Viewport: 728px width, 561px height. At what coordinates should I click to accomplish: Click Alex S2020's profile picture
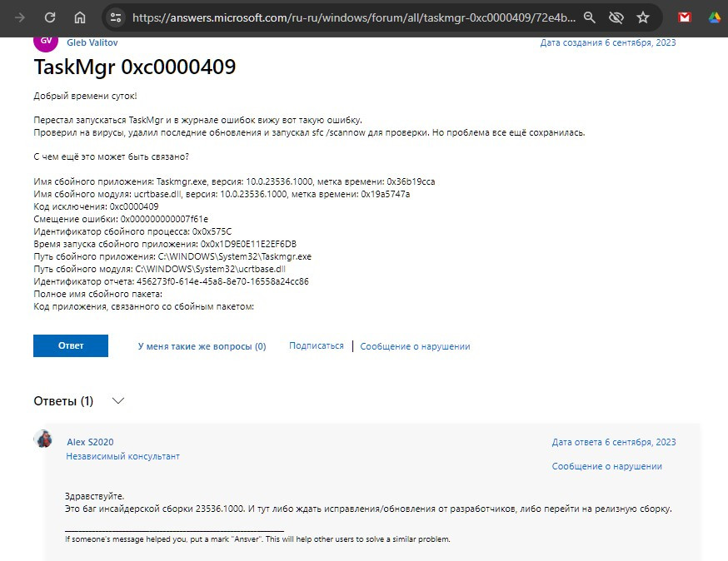point(44,439)
